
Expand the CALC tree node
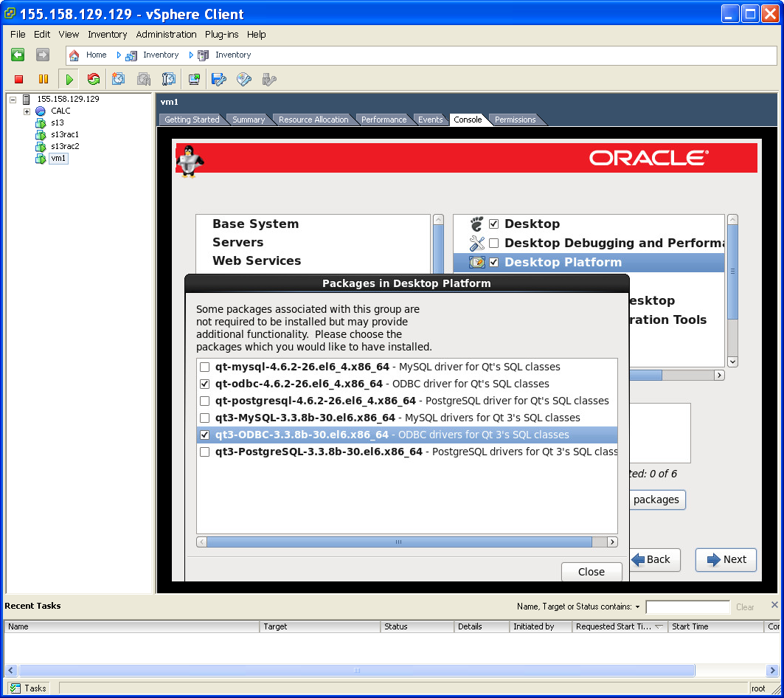pyautogui.click(x=27, y=111)
